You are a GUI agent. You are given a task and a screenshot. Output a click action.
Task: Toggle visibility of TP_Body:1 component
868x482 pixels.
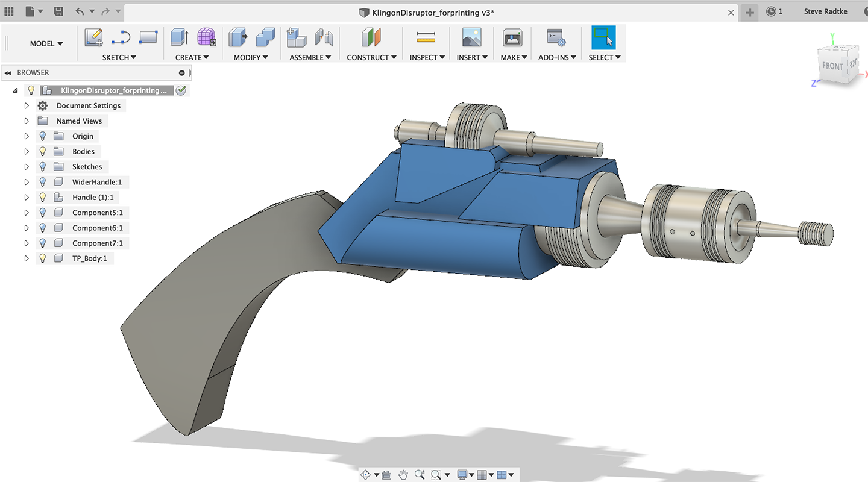pyautogui.click(x=43, y=258)
